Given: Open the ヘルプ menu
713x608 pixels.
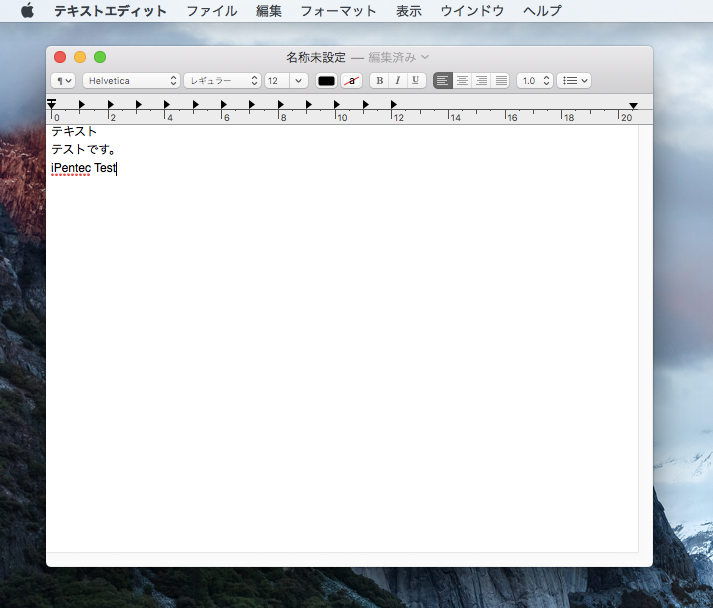Looking at the screenshot, I should pyautogui.click(x=542, y=10).
